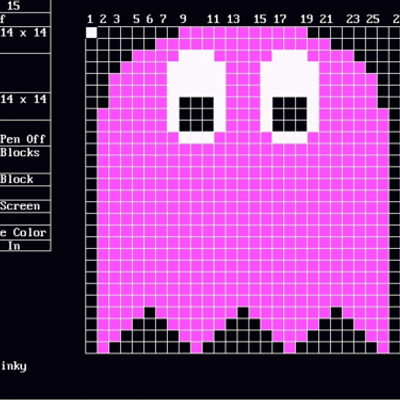Click column number 17 label
The image size is (400, 400).
click(x=280, y=19)
